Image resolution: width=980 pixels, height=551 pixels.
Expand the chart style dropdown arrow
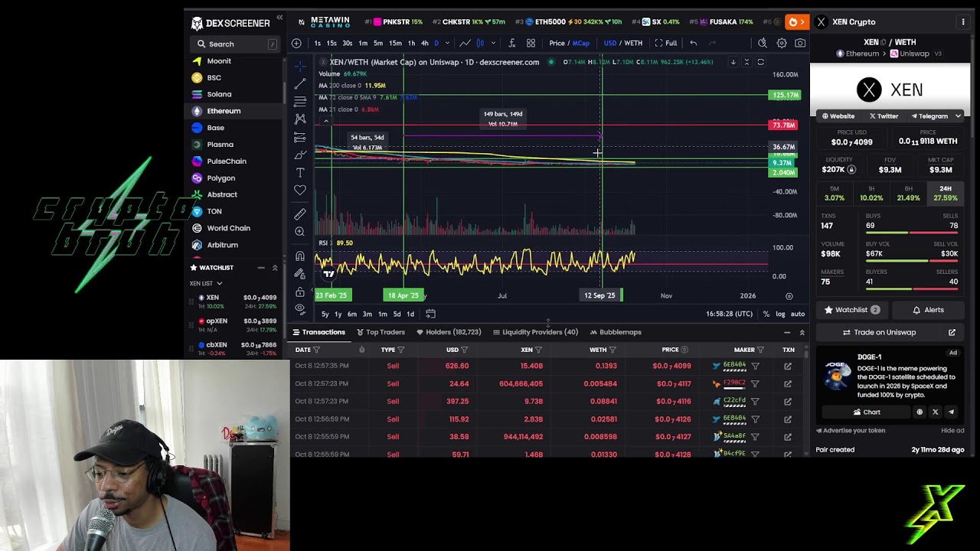tap(493, 43)
